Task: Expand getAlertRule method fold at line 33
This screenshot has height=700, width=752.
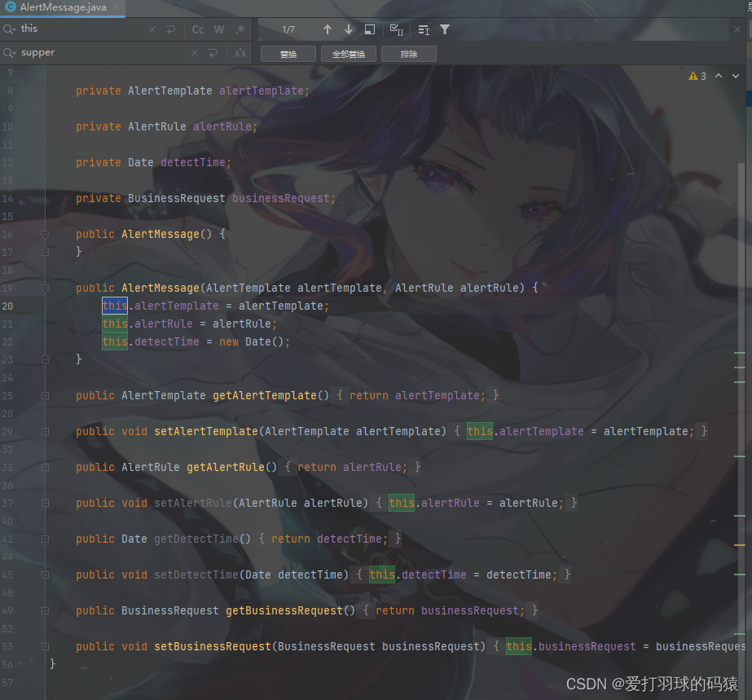Action: (45, 467)
